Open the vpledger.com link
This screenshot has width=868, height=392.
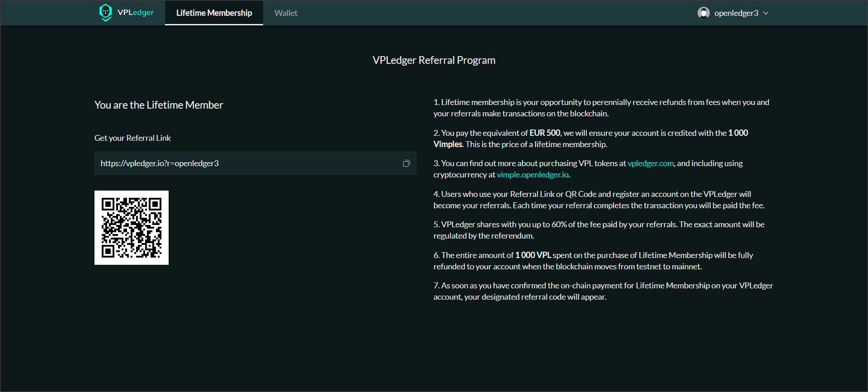coord(650,163)
